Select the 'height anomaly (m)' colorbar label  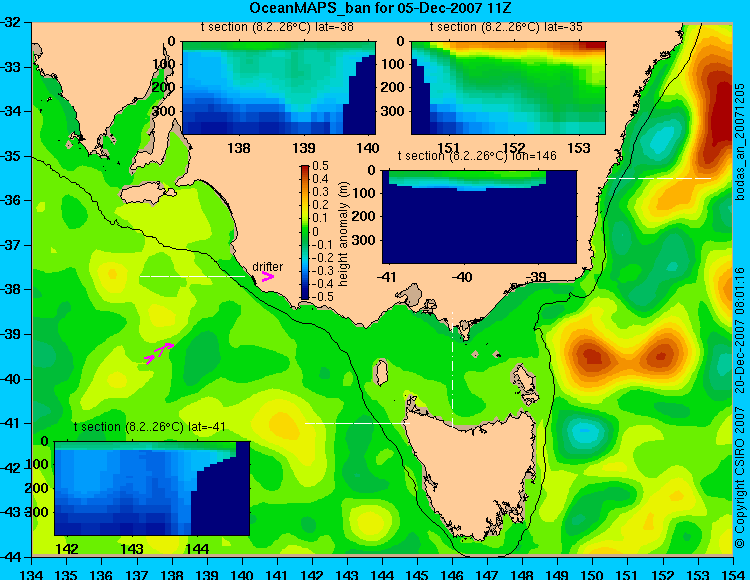pyautogui.click(x=343, y=234)
